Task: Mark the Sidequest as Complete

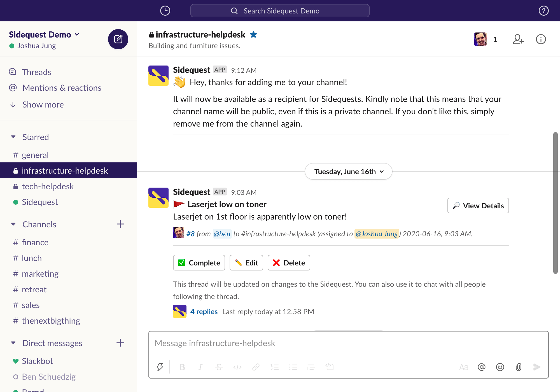Action: [x=199, y=263]
